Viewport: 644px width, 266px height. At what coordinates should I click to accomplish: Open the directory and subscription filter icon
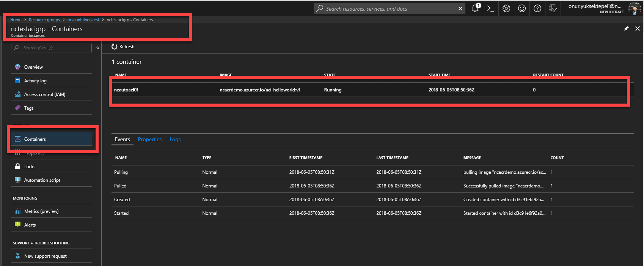[x=553, y=8]
